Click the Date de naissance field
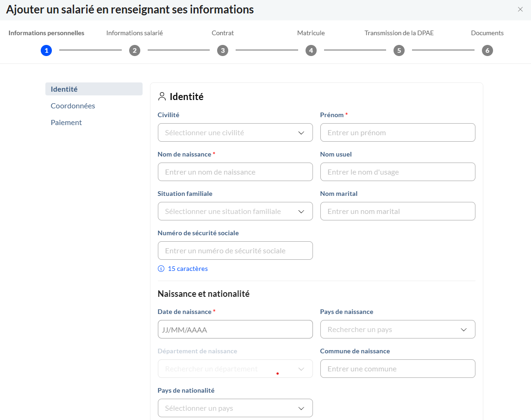This screenshot has height=420, width=531. (235, 329)
